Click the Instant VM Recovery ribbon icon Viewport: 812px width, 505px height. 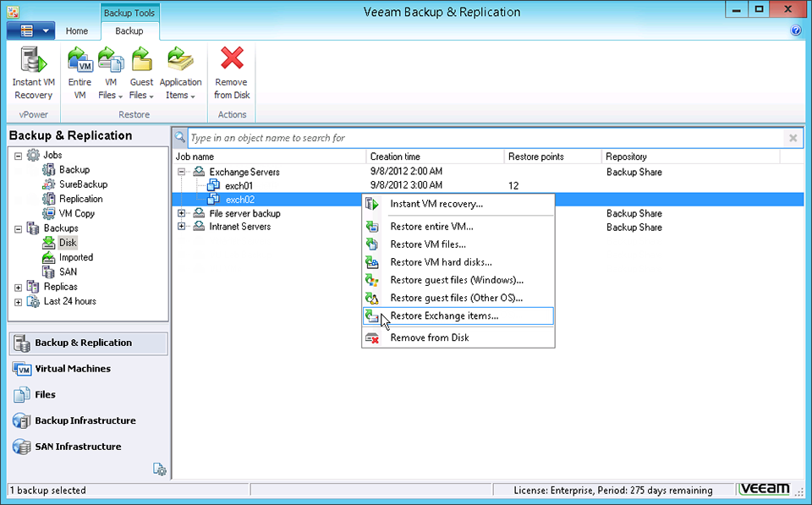tap(33, 59)
